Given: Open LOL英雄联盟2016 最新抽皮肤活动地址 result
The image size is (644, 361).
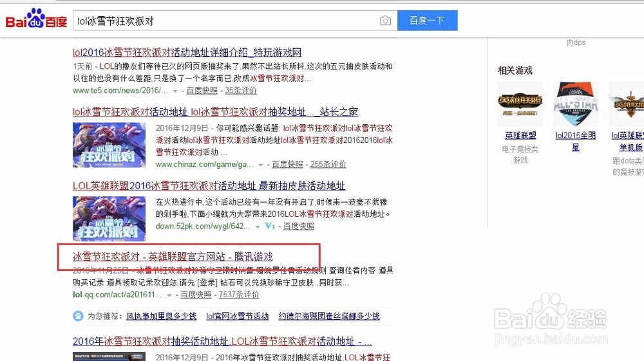Looking at the screenshot, I should (209, 186).
